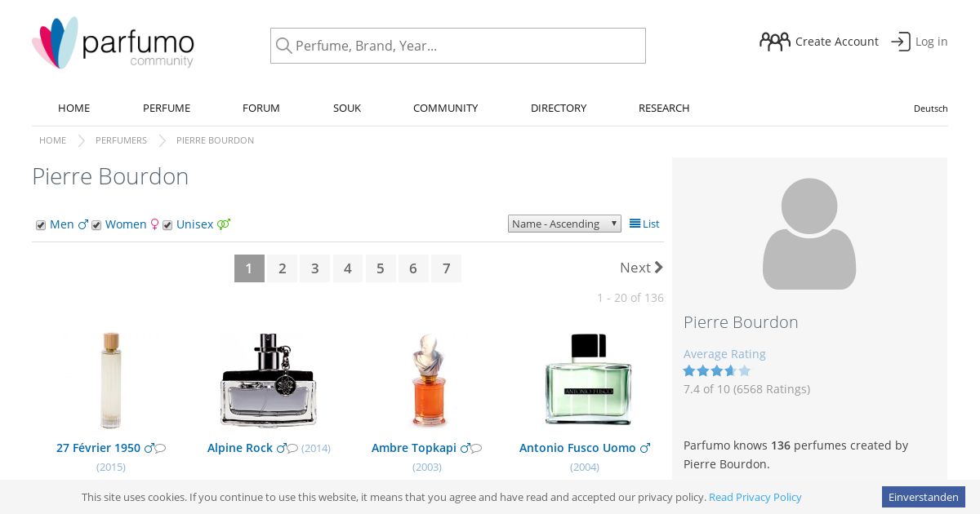This screenshot has height=514, width=980.
Task: Go to page 7 of results
Action: tap(446, 268)
